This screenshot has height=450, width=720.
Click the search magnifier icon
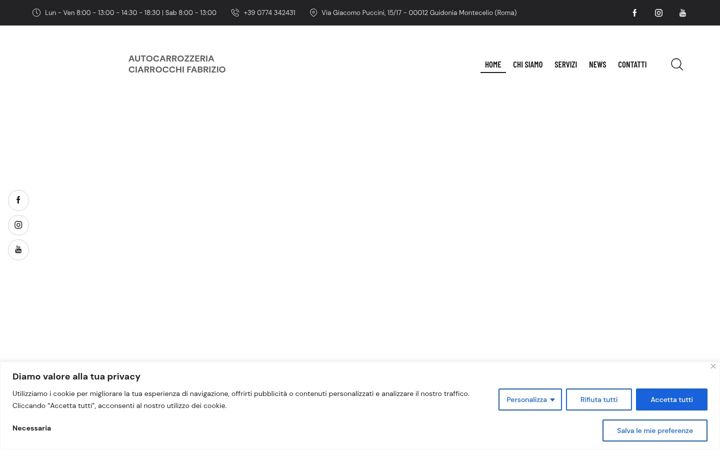pyautogui.click(x=677, y=64)
